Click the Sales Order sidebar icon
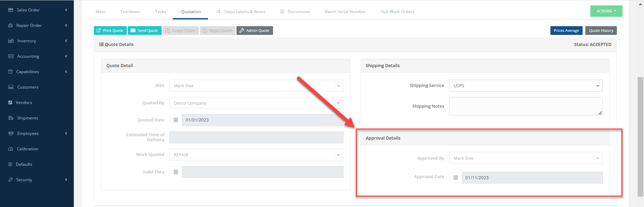 tap(11, 10)
